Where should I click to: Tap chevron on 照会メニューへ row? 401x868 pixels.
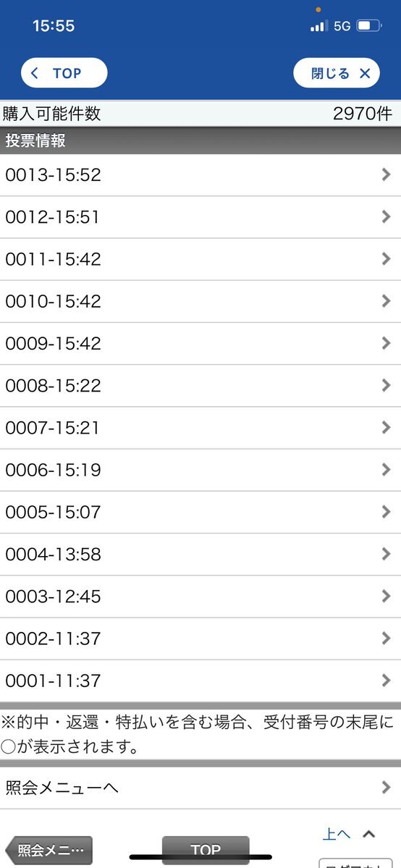[386, 788]
